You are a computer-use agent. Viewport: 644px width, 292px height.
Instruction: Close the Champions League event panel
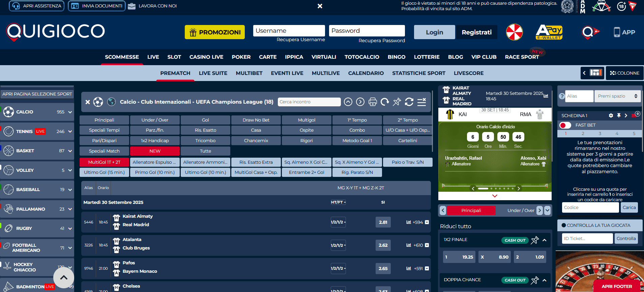click(x=88, y=102)
